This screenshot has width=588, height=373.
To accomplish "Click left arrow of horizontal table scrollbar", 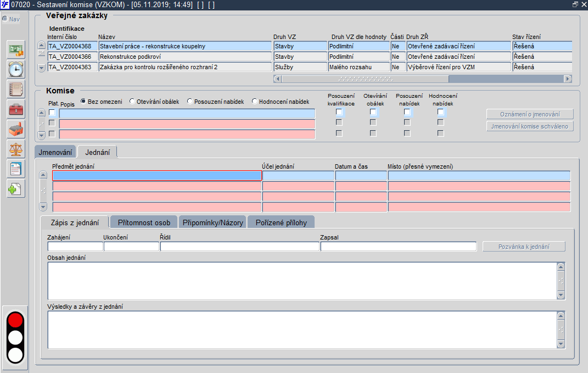I will (277, 79).
